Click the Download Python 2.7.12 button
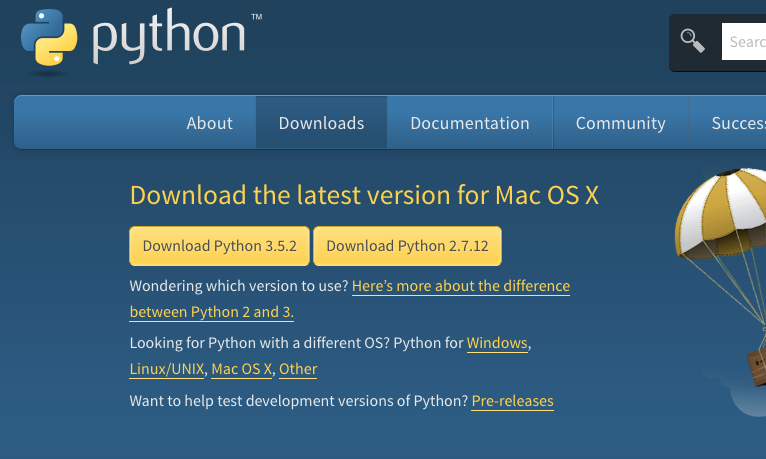 [407, 246]
